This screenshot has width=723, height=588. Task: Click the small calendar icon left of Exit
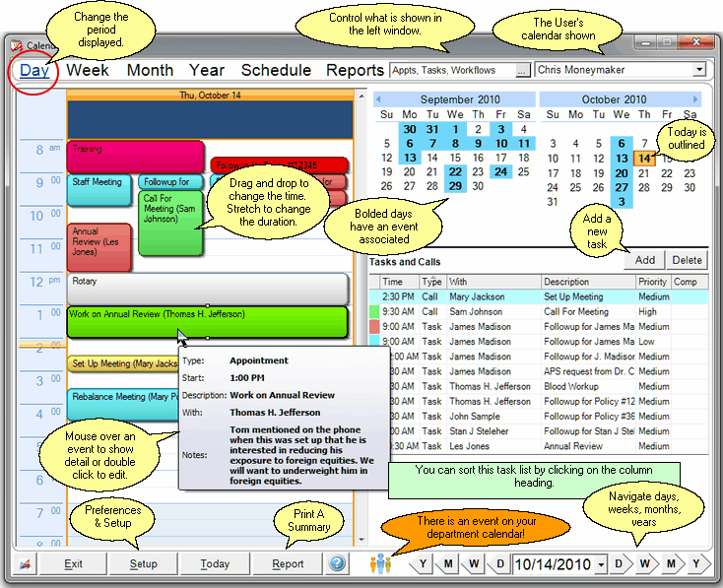(25, 563)
